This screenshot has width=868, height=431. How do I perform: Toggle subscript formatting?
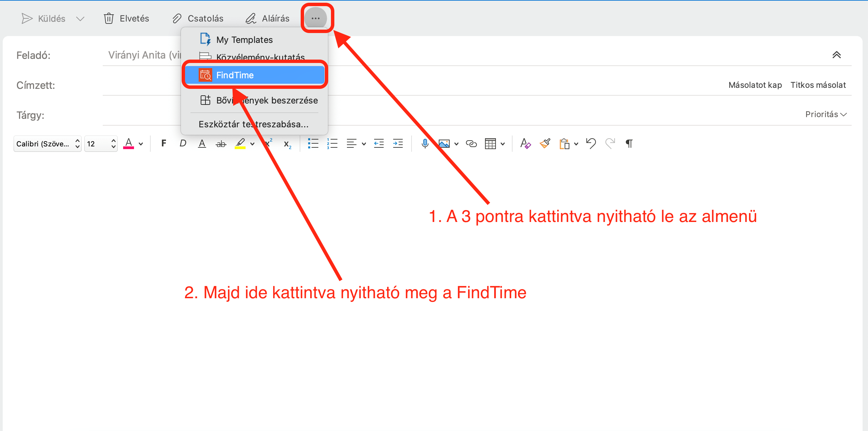point(287,144)
